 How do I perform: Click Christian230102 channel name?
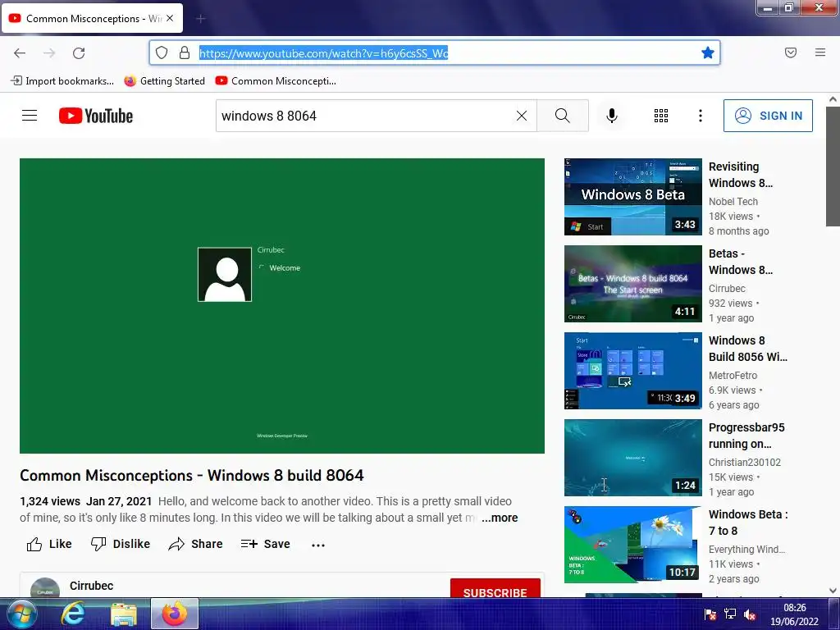click(x=745, y=463)
